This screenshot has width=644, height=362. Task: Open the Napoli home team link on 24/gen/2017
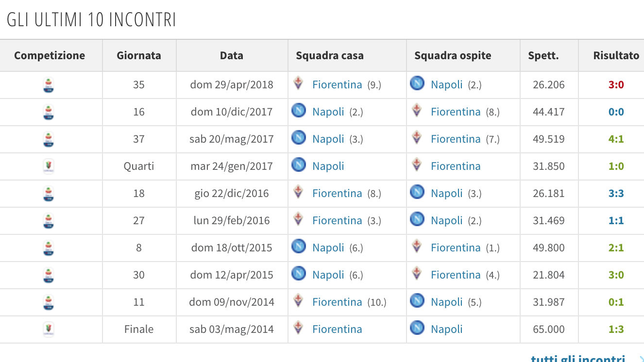[328, 166]
